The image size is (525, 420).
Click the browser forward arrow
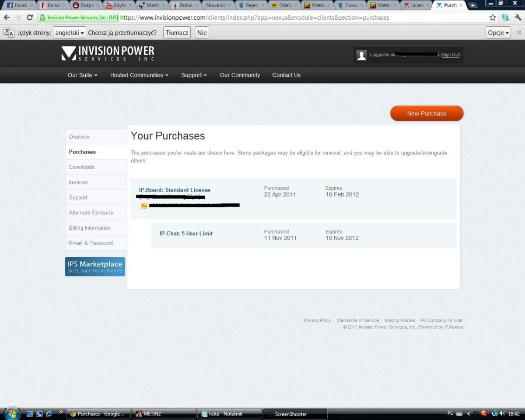pos(18,17)
